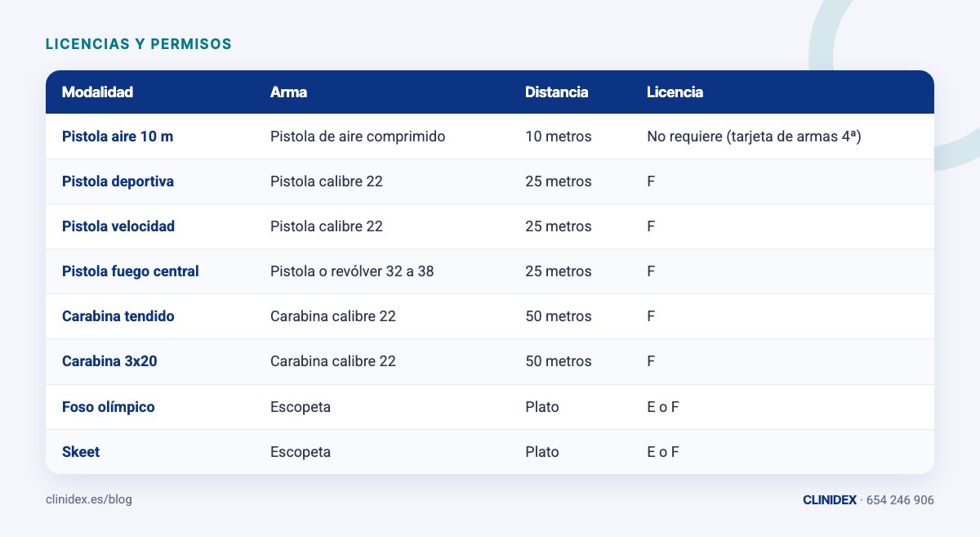Click 'Carabina calibre 22' in Carabina 3x20 row

click(x=333, y=361)
